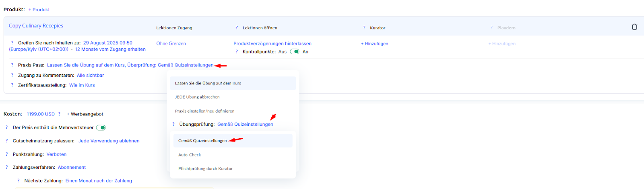Click help icon beside Gutscheinnutzung zulassen
The image size is (644, 189).
pos(7,141)
